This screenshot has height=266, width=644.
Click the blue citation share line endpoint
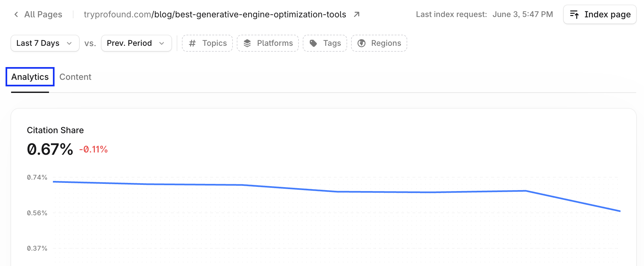620,211
